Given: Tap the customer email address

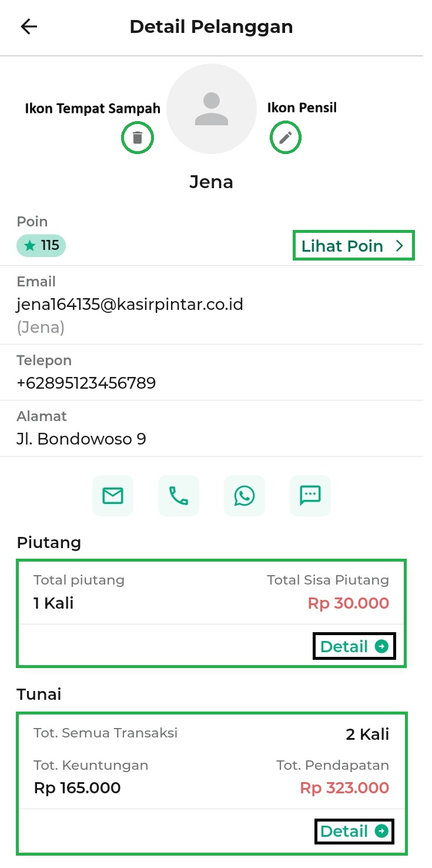Looking at the screenshot, I should coord(130,305).
